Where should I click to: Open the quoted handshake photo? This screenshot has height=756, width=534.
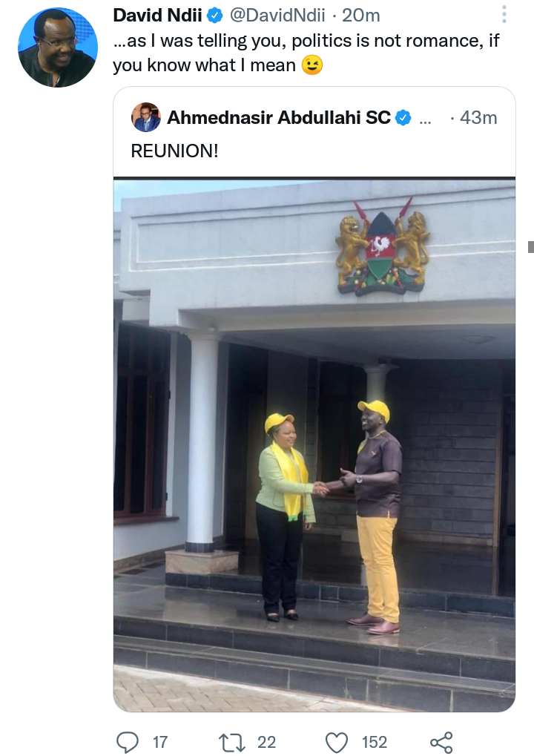314,444
